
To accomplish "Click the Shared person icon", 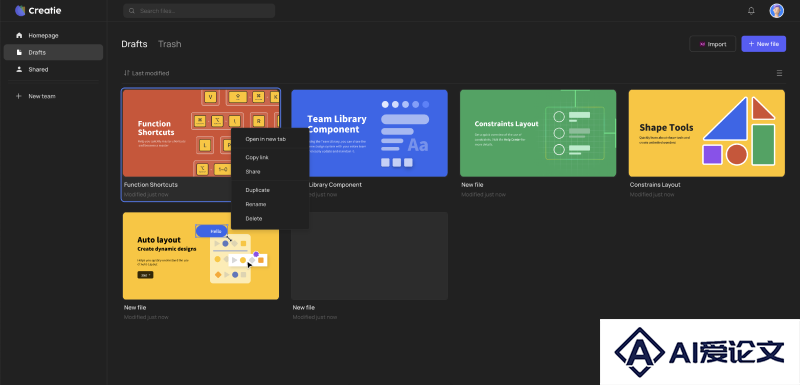I will 19,69.
